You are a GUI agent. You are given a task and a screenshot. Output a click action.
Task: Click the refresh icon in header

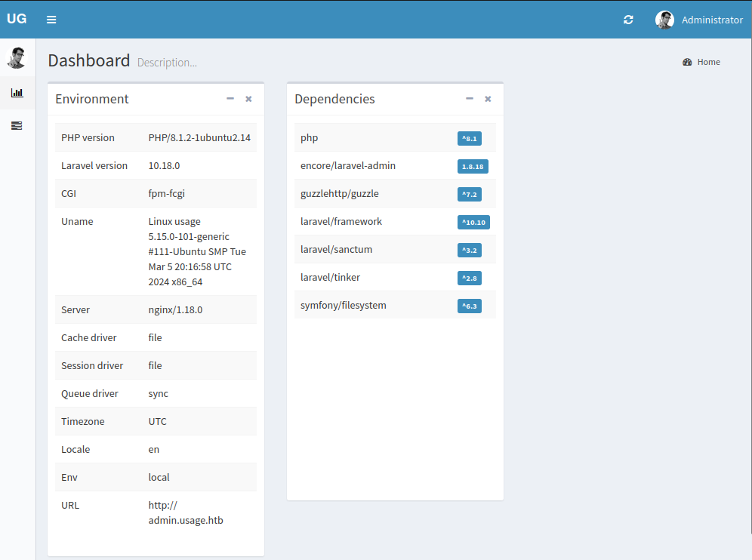628,20
